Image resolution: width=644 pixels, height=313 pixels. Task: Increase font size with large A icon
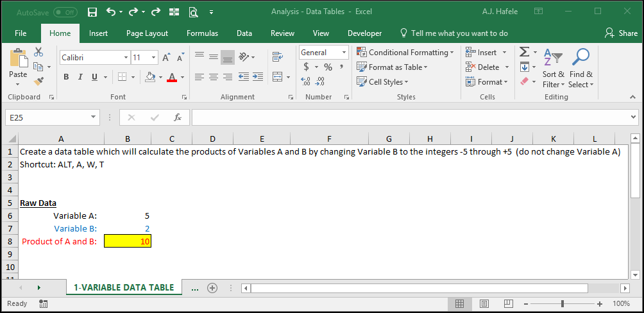click(166, 58)
